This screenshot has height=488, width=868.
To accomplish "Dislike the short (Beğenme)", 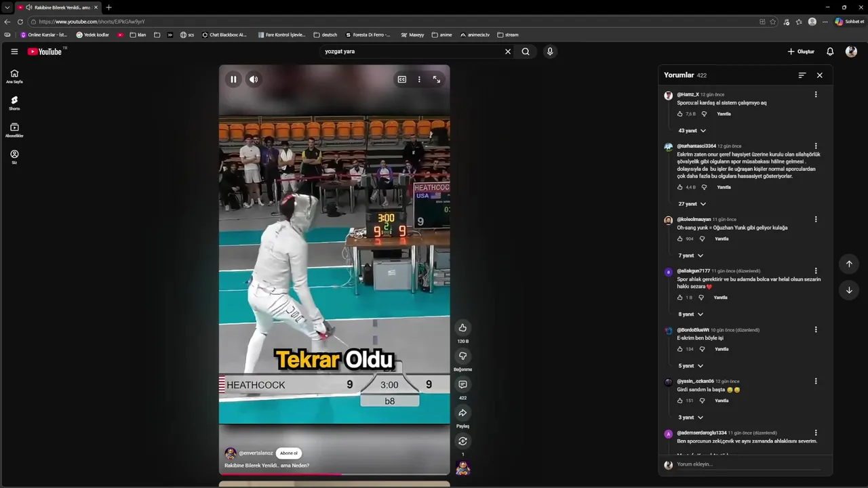I will [462, 357].
